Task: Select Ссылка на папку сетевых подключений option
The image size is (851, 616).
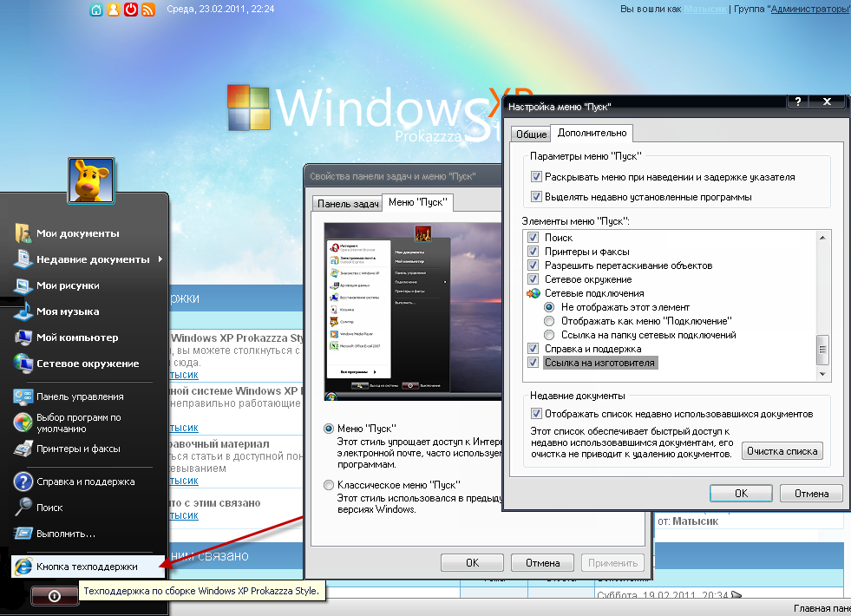Action: point(549,335)
